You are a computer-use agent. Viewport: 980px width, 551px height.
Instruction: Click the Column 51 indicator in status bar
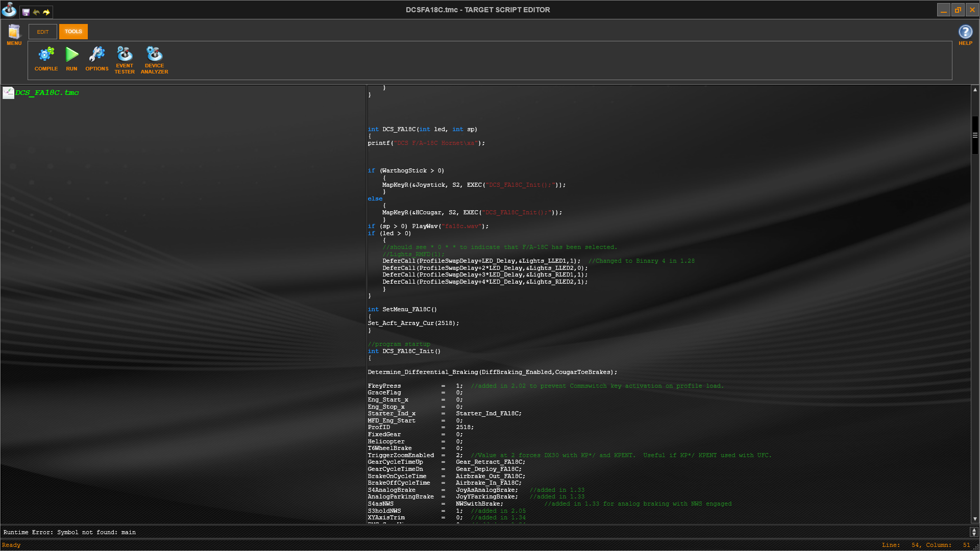tap(948, 545)
